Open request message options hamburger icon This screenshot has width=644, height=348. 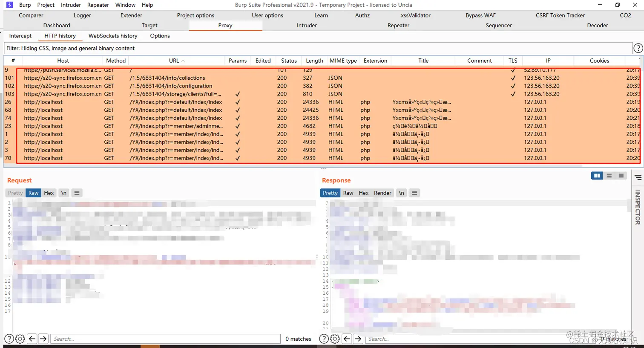77,193
